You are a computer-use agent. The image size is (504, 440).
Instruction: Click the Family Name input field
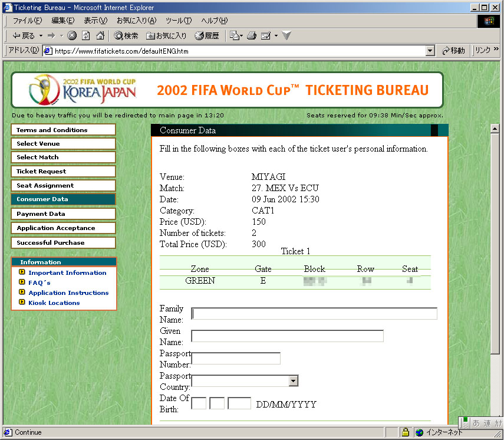(x=314, y=314)
